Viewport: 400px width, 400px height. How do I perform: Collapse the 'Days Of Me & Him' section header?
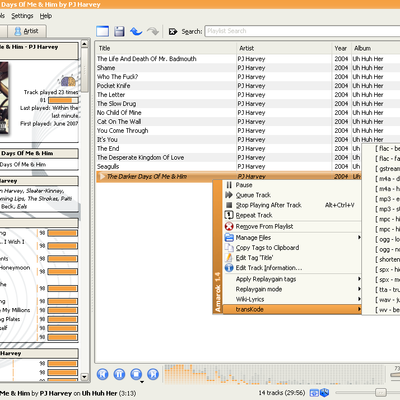point(39,153)
